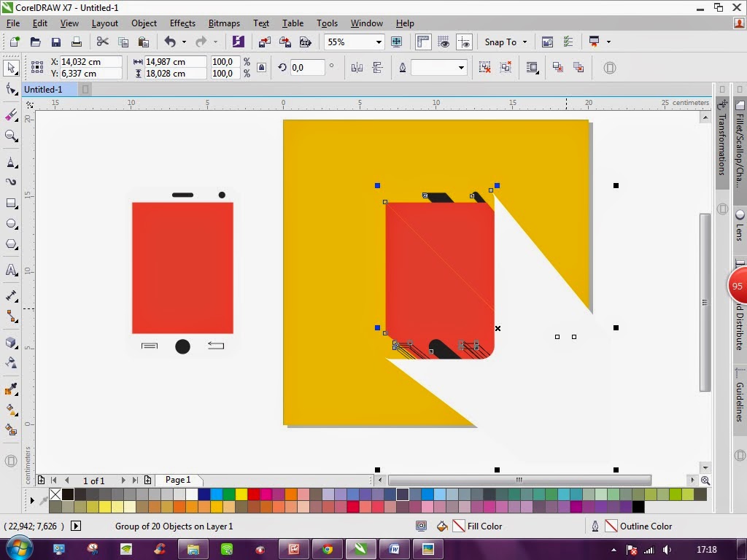This screenshot has width=747, height=560.
Task: Toggle the lock ratio on the property bar
Action: 260,67
